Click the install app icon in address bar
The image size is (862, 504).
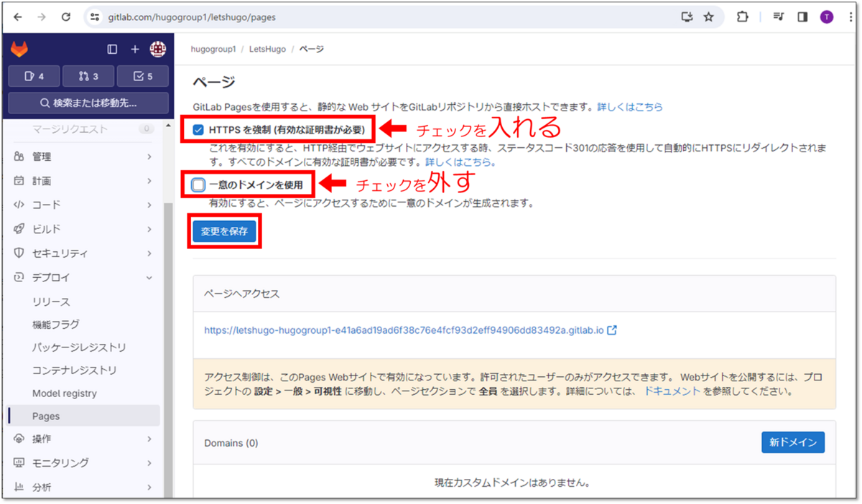[687, 17]
